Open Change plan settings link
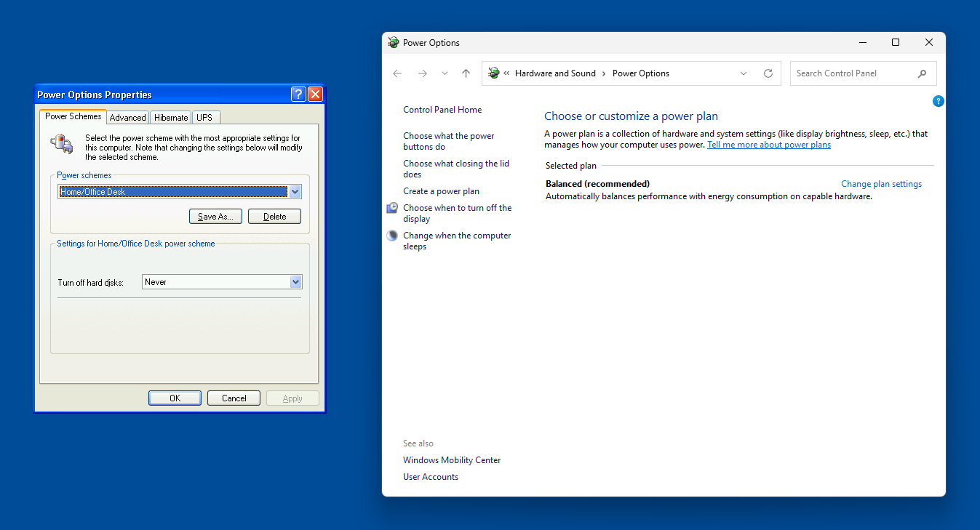This screenshot has height=530, width=980. coord(881,184)
